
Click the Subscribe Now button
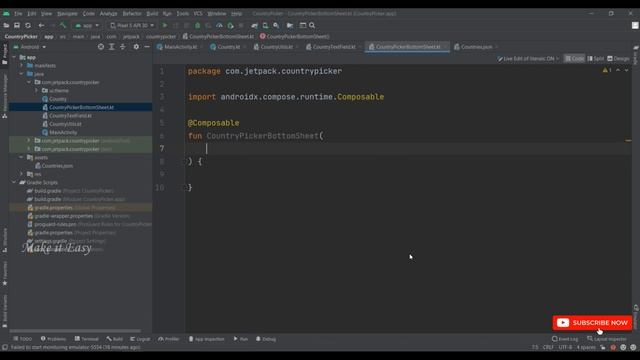point(592,323)
